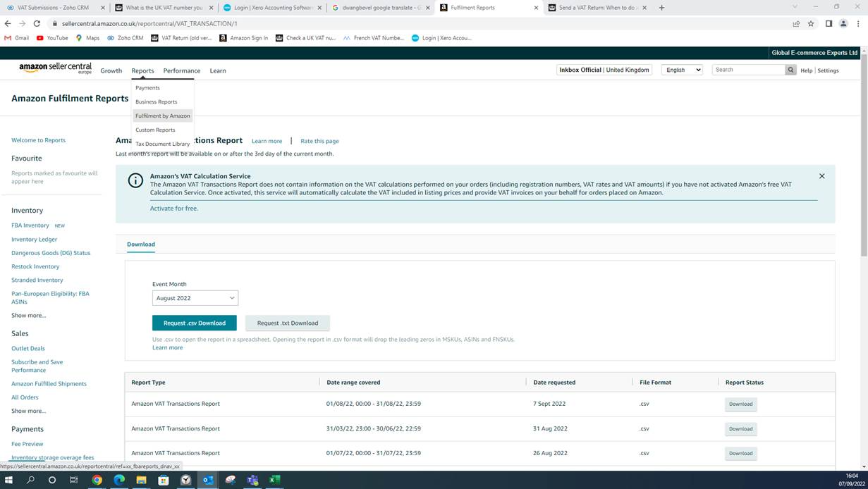
Task: Click Request .csv Download button
Action: click(x=195, y=323)
